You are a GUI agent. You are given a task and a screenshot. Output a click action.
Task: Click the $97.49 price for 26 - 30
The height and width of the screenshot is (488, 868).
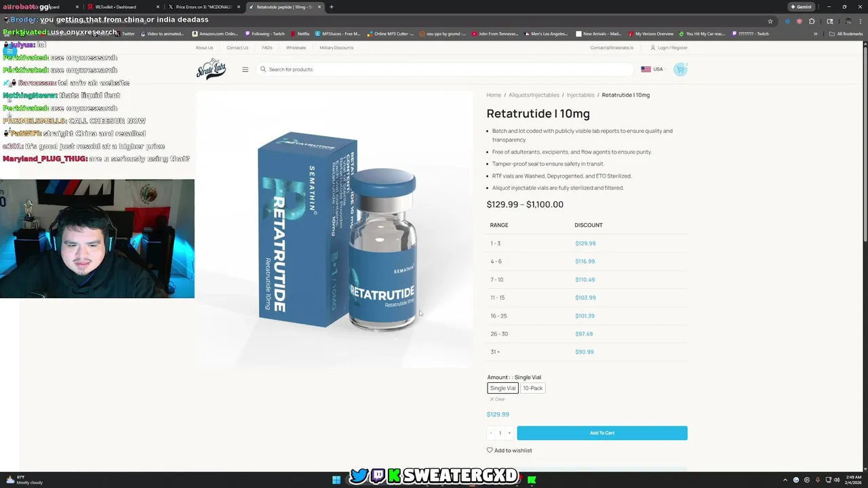point(584,333)
